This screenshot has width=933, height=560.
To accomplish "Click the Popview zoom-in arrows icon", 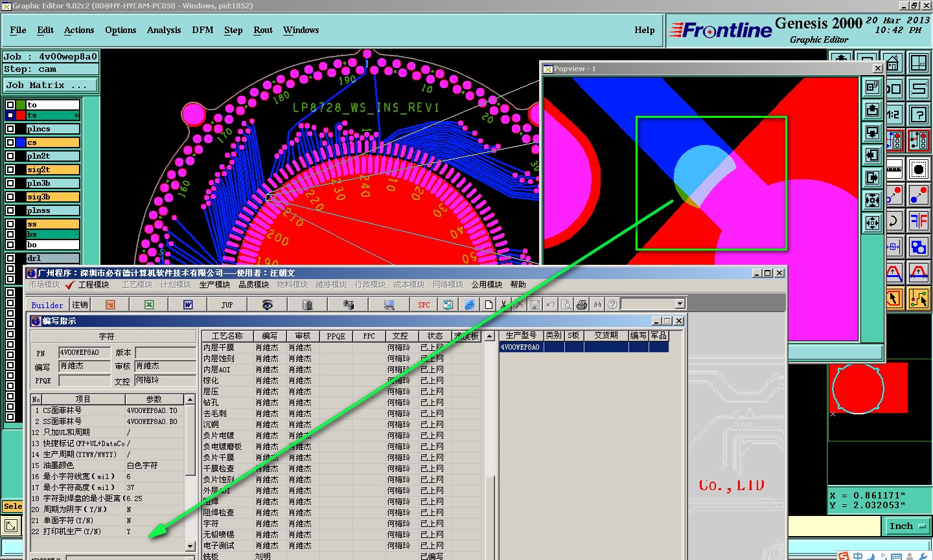I will [872, 201].
